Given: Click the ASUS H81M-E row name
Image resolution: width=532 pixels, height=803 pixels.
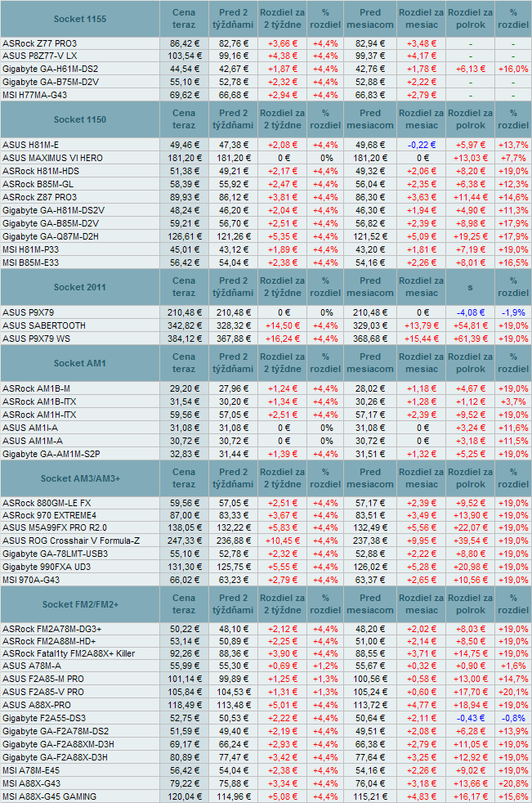Looking at the screenshot, I should coord(31,145).
